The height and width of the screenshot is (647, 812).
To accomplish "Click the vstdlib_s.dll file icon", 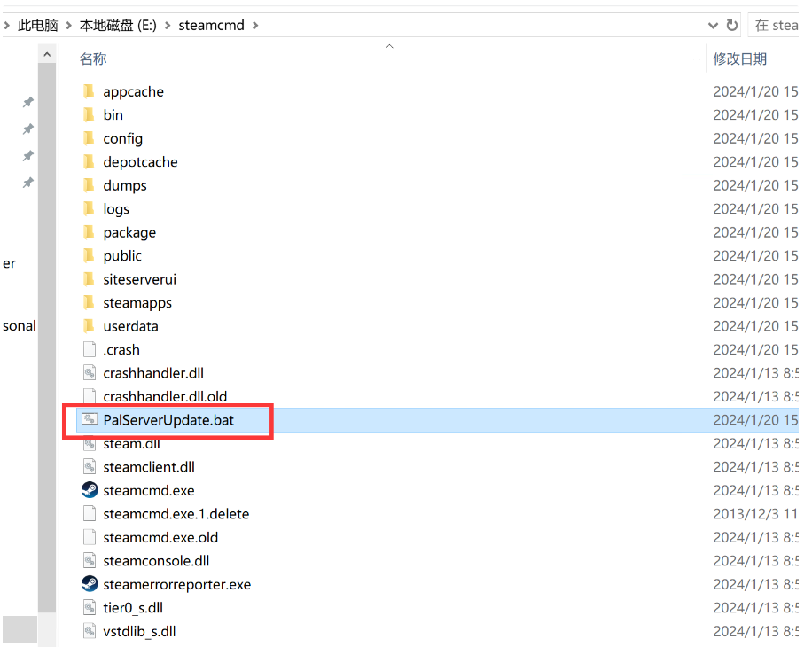I will click(x=89, y=631).
